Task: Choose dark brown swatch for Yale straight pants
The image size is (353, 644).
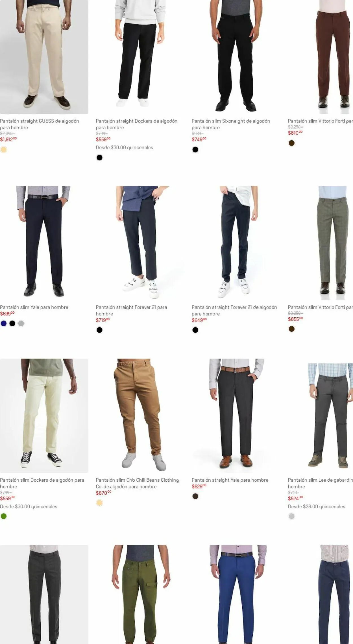Action: [195, 496]
